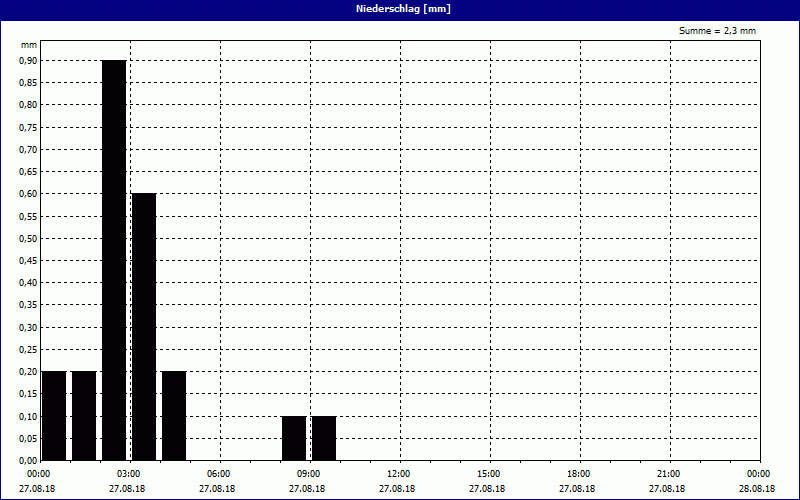This screenshot has width=800, height=500.
Task: Click the 12:00 time axis label
Action: click(x=398, y=474)
